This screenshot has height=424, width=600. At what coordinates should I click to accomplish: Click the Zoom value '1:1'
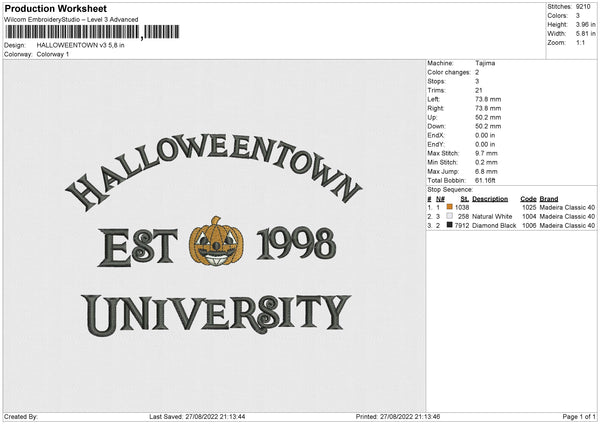click(580, 42)
